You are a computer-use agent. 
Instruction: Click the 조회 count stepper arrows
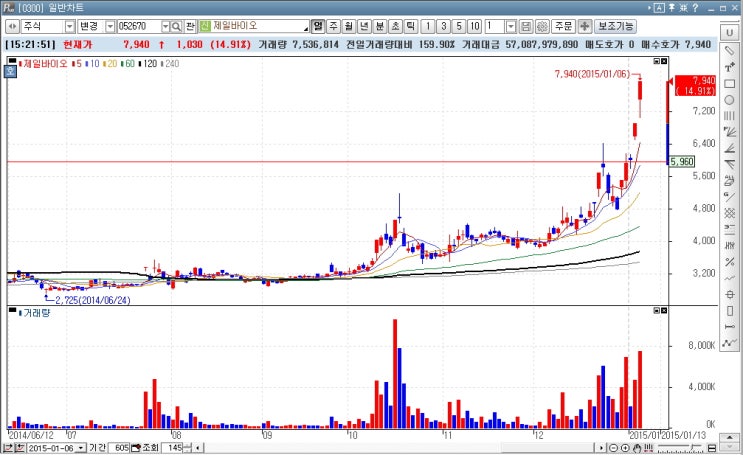click(x=188, y=448)
